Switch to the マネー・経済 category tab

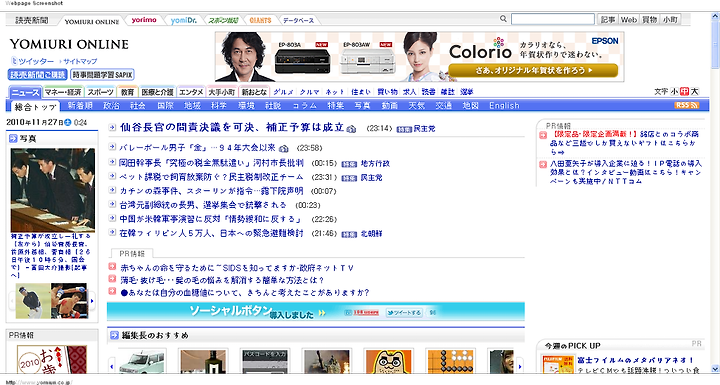63,92
